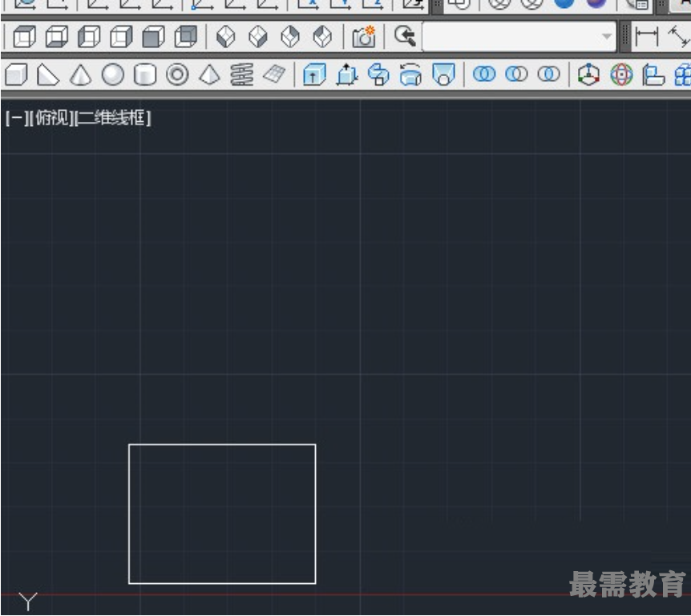Switch to the Back view cube icon

point(186,37)
